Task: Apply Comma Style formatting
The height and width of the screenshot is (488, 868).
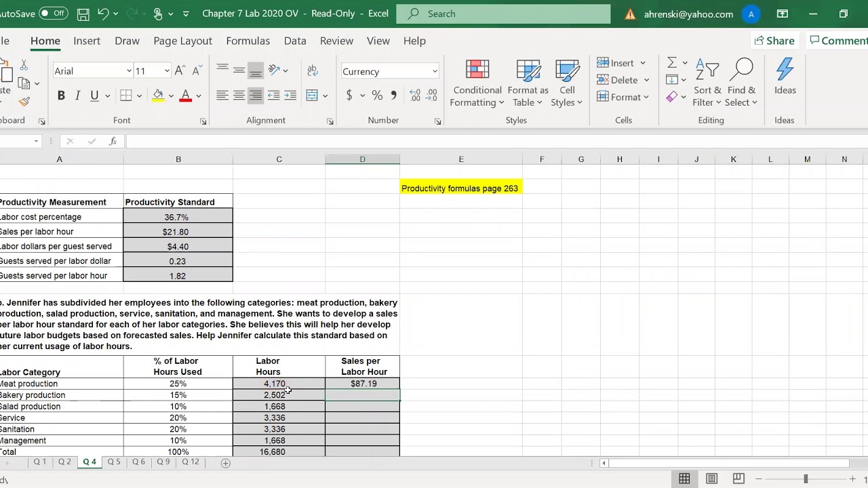Action: pyautogui.click(x=393, y=96)
